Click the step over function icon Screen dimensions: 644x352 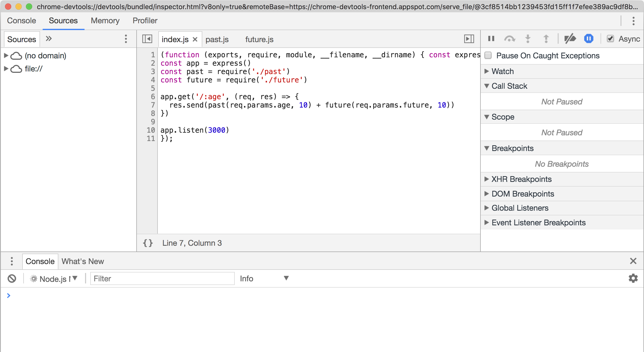(509, 39)
